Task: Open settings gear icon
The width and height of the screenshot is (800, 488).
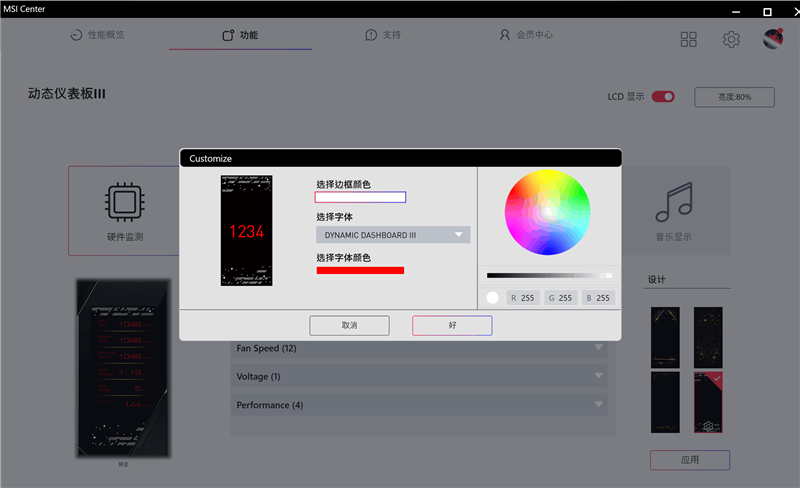Action: pos(731,39)
